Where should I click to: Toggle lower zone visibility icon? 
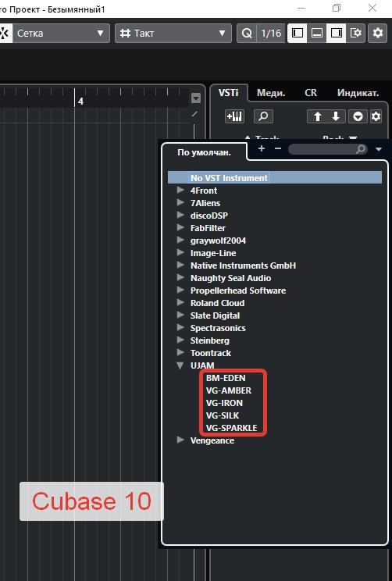317,34
